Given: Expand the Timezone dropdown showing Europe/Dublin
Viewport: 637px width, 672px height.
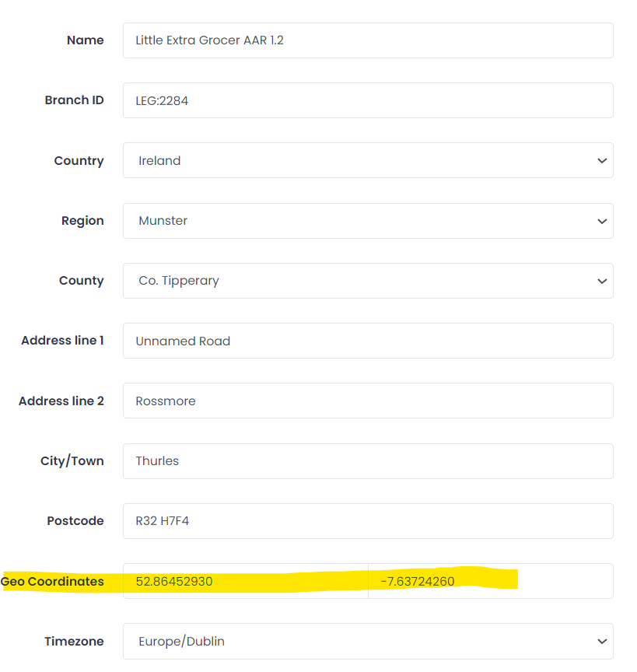Looking at the screenshot, I should pos(367,642).
